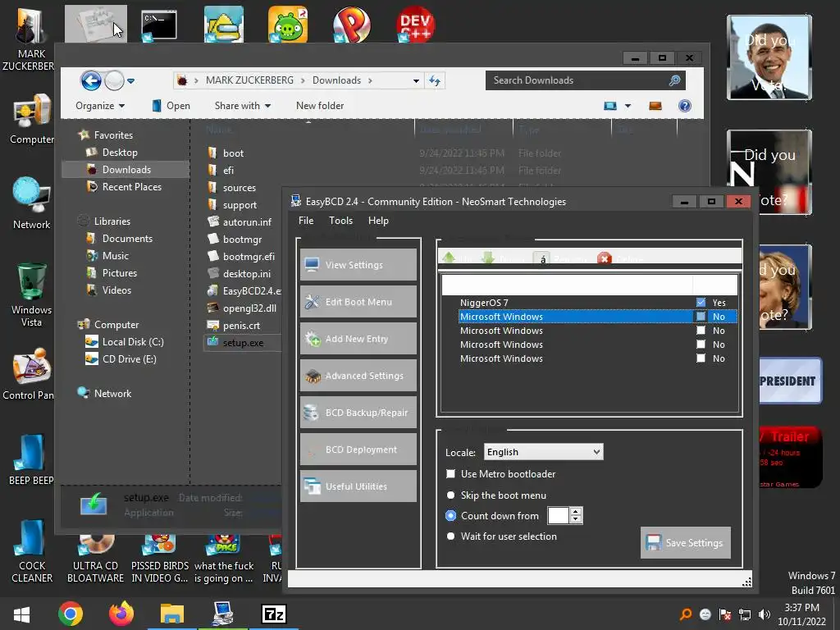Expand the chevron after MARK ZUCKERBERG breadcrumb
This screenshot has width=840, height=630.
(303, 80)
